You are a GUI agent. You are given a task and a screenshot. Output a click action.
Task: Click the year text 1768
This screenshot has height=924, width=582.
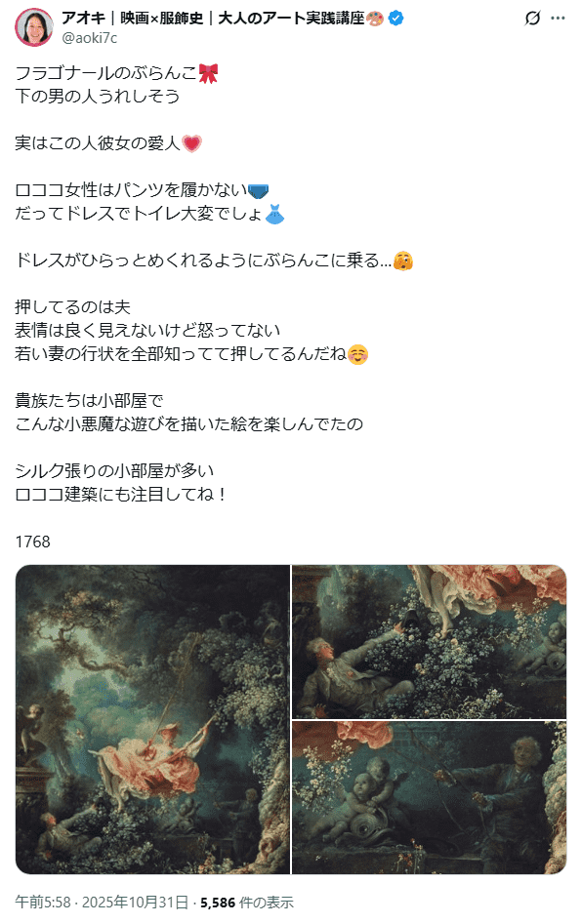pos(32,542)
